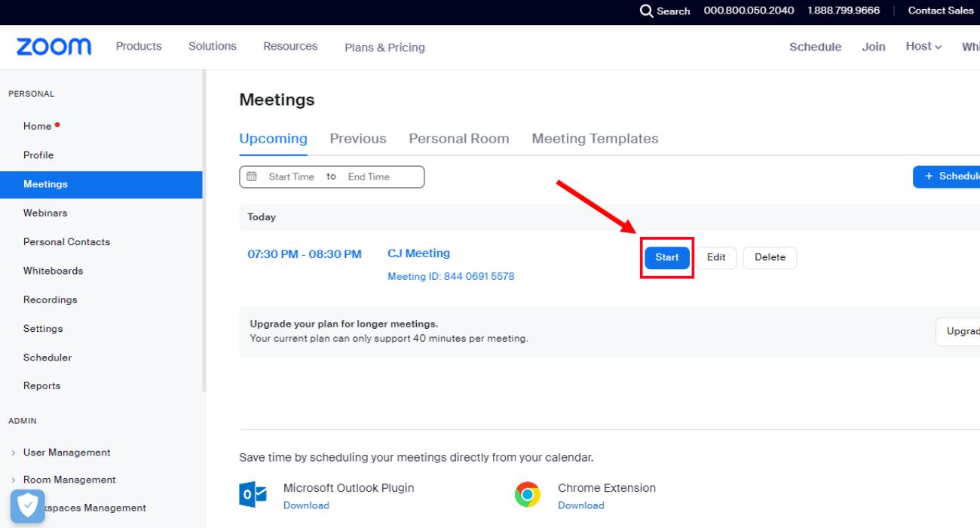
Task: Open Scheduler in the sidebar
Action: pyautogui.click(x=47, y=358)
